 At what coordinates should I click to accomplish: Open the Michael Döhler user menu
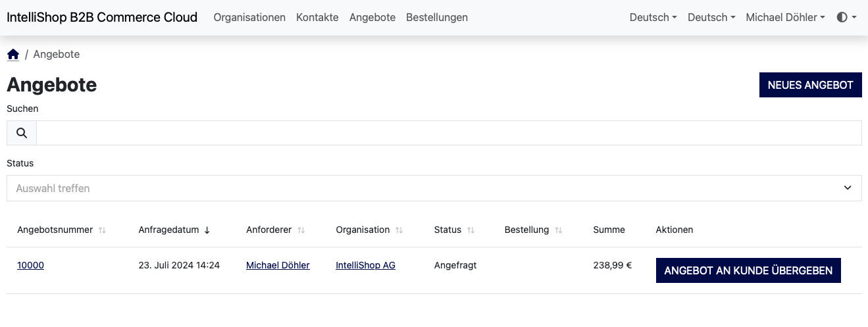785,18
